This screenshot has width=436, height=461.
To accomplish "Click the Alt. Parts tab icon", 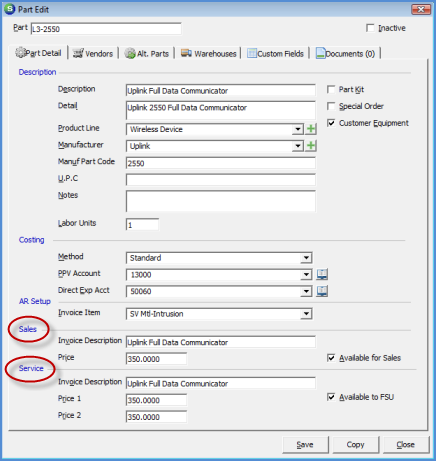I will (130, 53).
